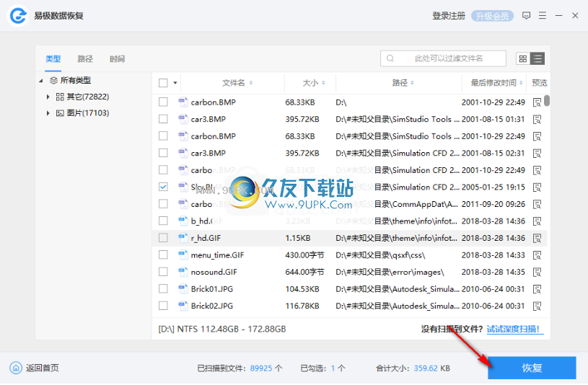Viewport: 588px width, 385px height.
Task: Preview file modified 2011-09-20 09:26
Action: pyautogui.click(x=537, y=204)
